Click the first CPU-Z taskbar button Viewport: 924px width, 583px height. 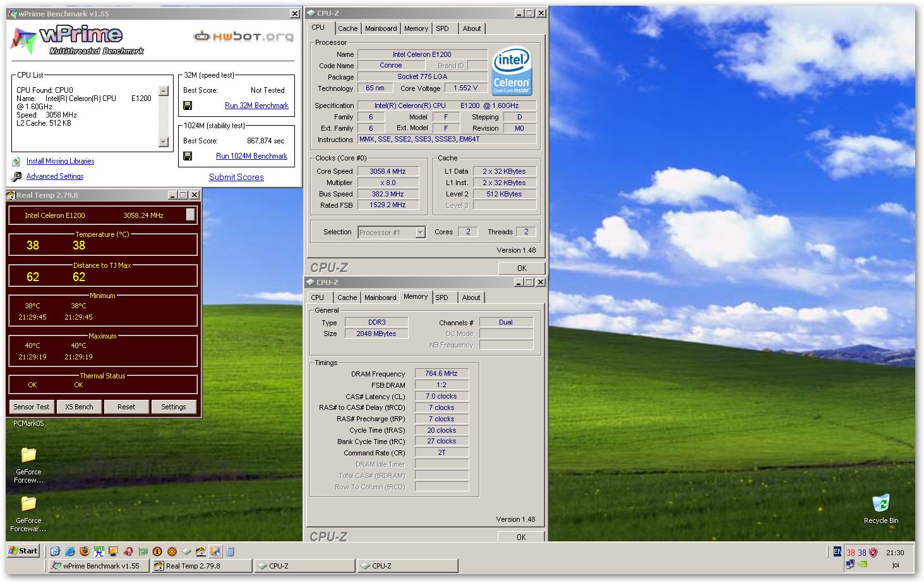[x=304, y=566]
